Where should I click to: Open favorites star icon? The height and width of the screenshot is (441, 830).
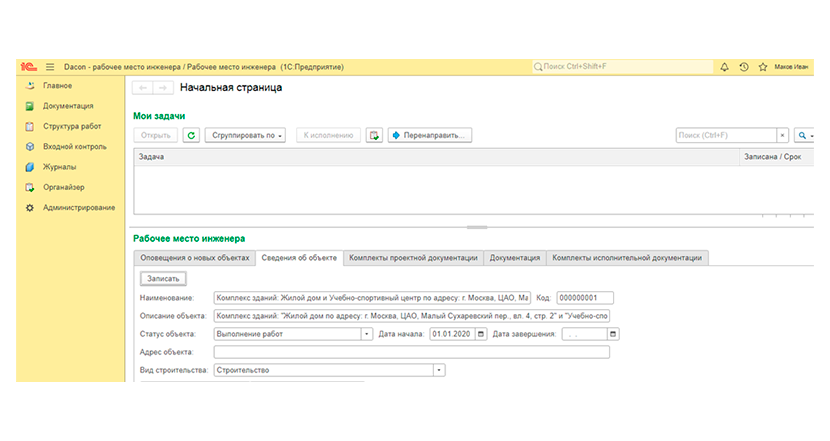pyautogui.click(x=763, y=67)
